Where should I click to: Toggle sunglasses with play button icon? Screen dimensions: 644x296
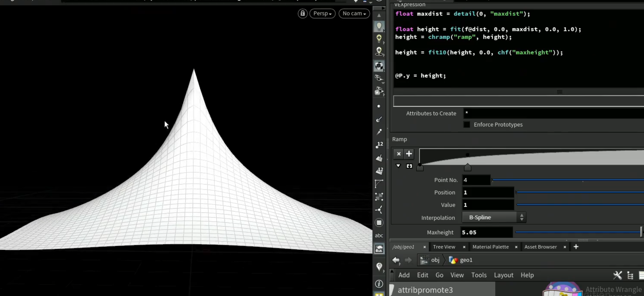[x=379, y=91]
